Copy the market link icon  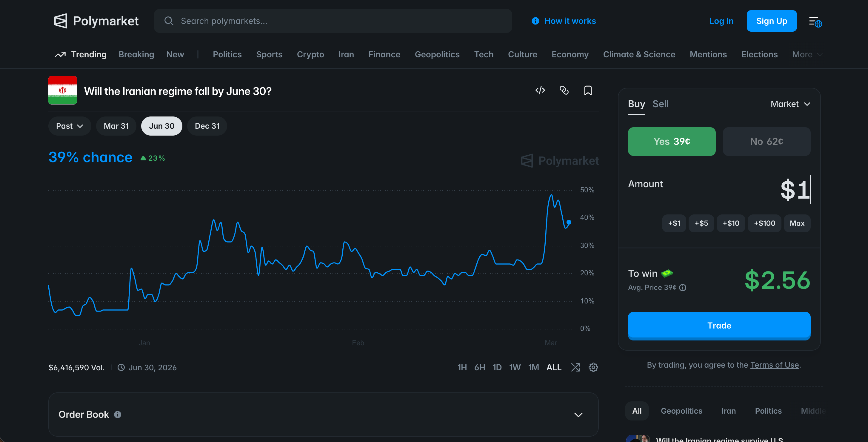coord(564,90)
